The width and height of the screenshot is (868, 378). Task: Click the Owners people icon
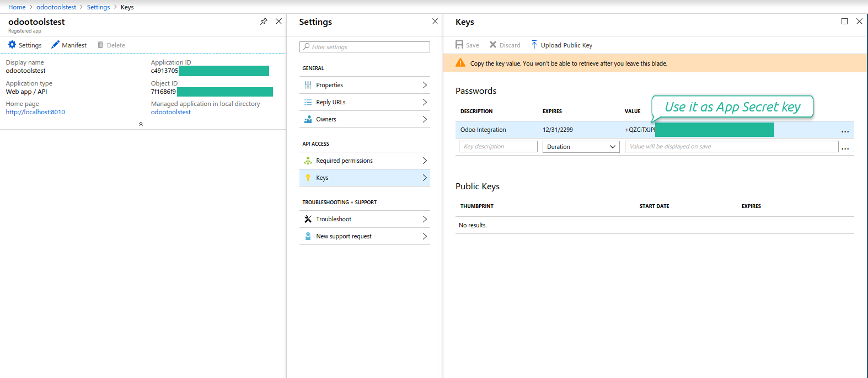(x=308, y=119)
